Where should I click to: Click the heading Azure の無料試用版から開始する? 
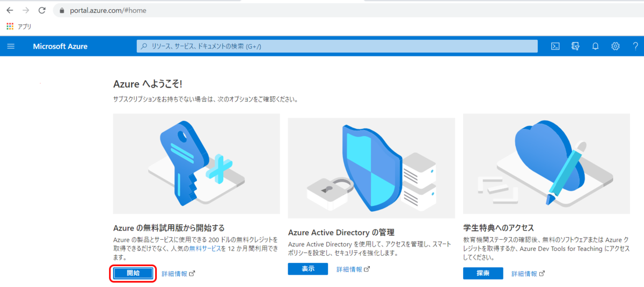pos(169,228)
